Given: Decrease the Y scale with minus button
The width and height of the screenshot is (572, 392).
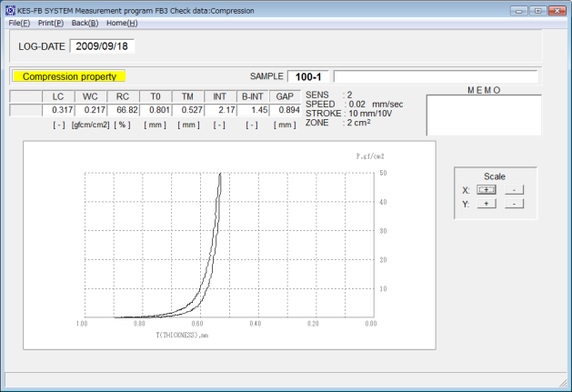Looking at the screenshot, I should (514, 204).
